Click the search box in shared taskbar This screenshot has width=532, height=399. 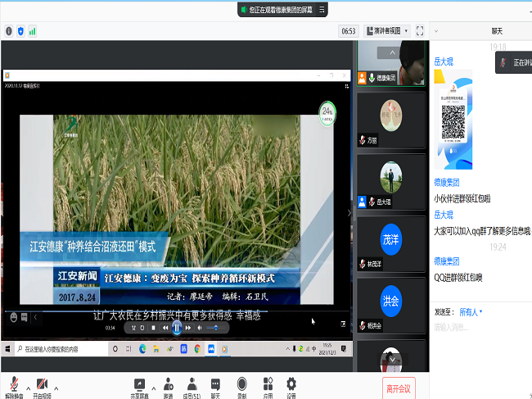pos(61,349)
